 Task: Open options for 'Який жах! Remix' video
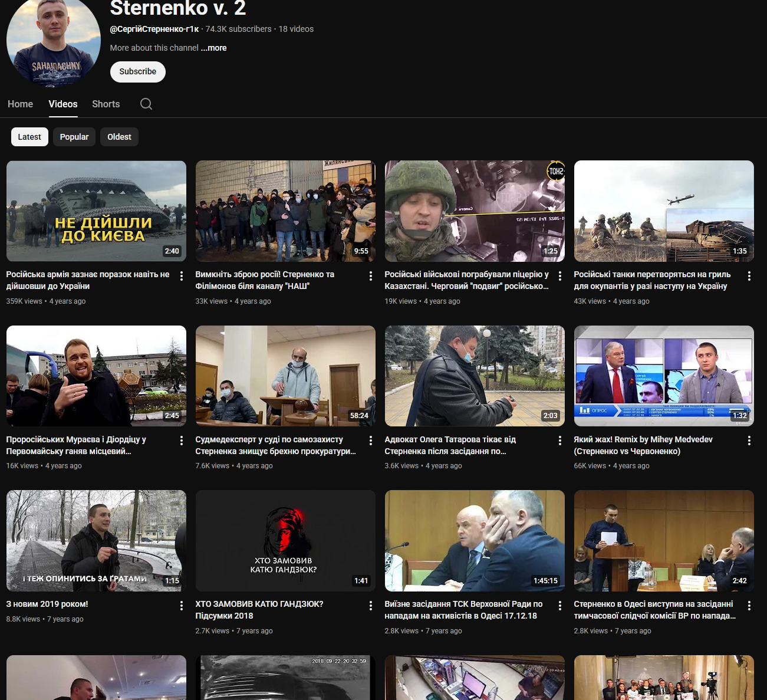click(x=749, y=441)
